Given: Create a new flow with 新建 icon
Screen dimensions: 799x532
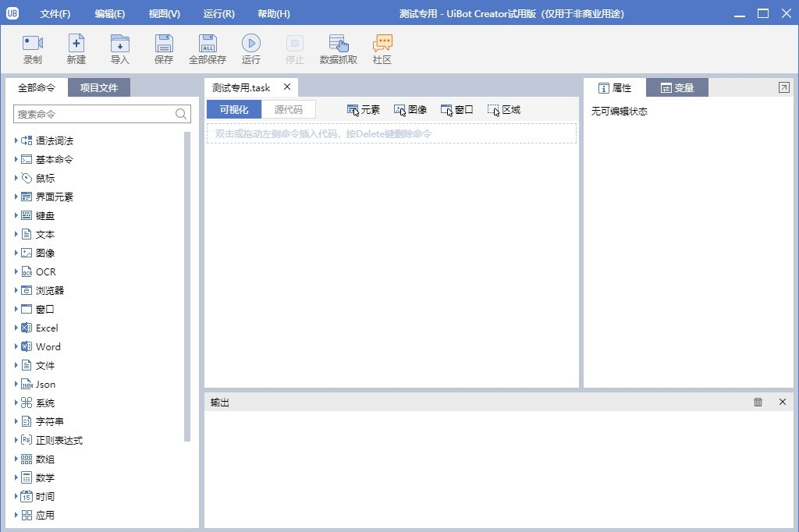Looking at the screenshot, I should pyautogui.click(x=76, y=44).
